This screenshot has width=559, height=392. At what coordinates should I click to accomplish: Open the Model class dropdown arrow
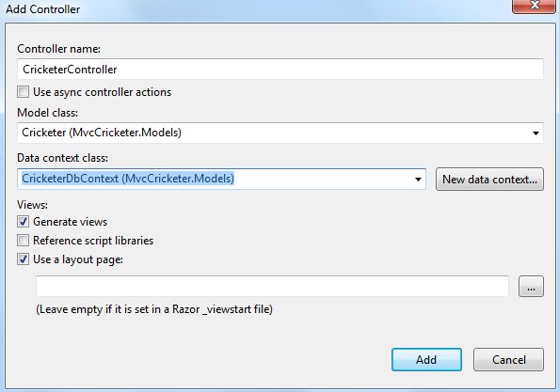535,133
